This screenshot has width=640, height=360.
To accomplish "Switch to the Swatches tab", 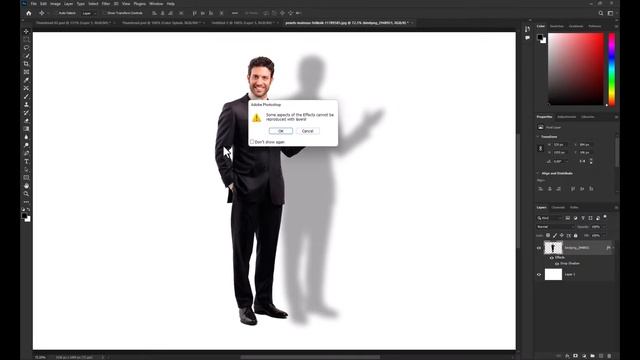I will tap(556, 26).
